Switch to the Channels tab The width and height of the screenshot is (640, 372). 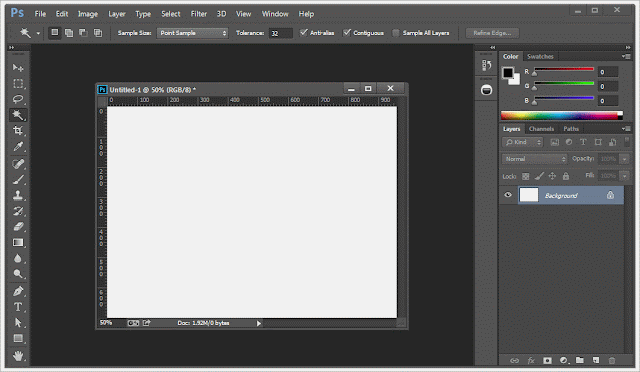coord(541,129)
